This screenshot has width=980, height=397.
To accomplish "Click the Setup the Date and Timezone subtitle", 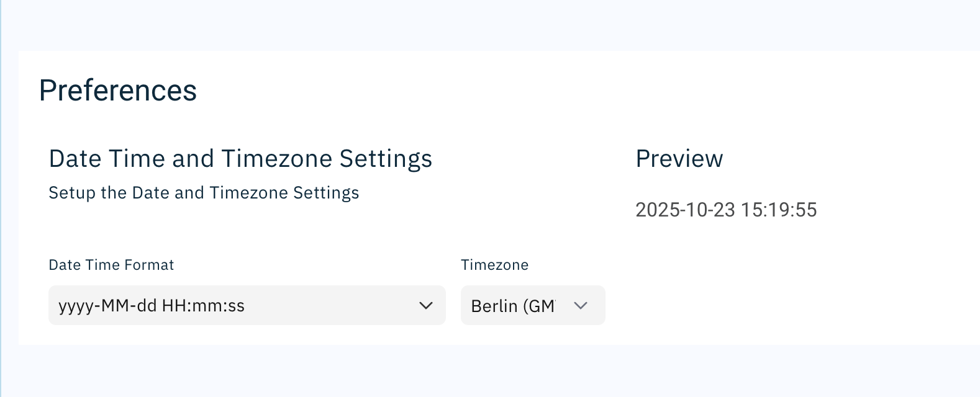I will tap(204, 193).
